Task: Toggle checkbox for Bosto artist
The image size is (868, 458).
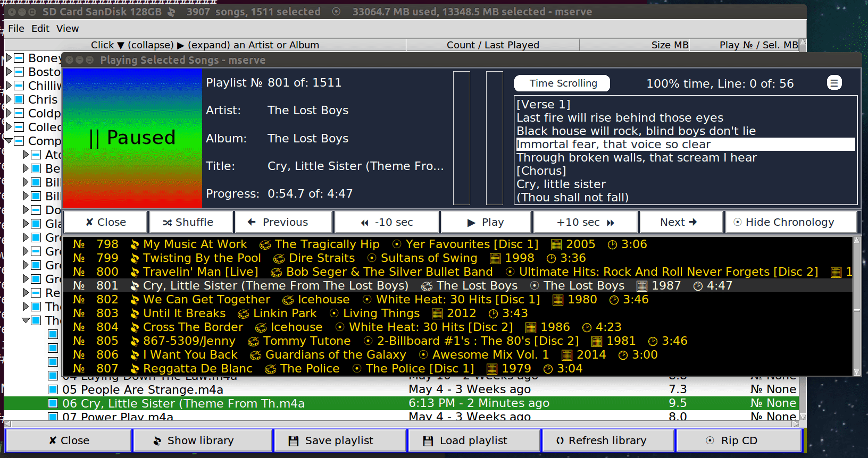Action: [x=19, y=71]
